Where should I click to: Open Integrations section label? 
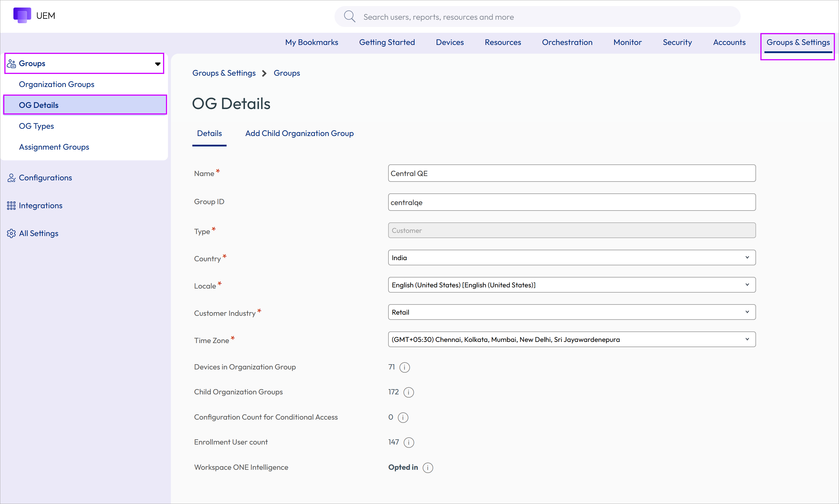pyautogui.click(x=41, y=206)
